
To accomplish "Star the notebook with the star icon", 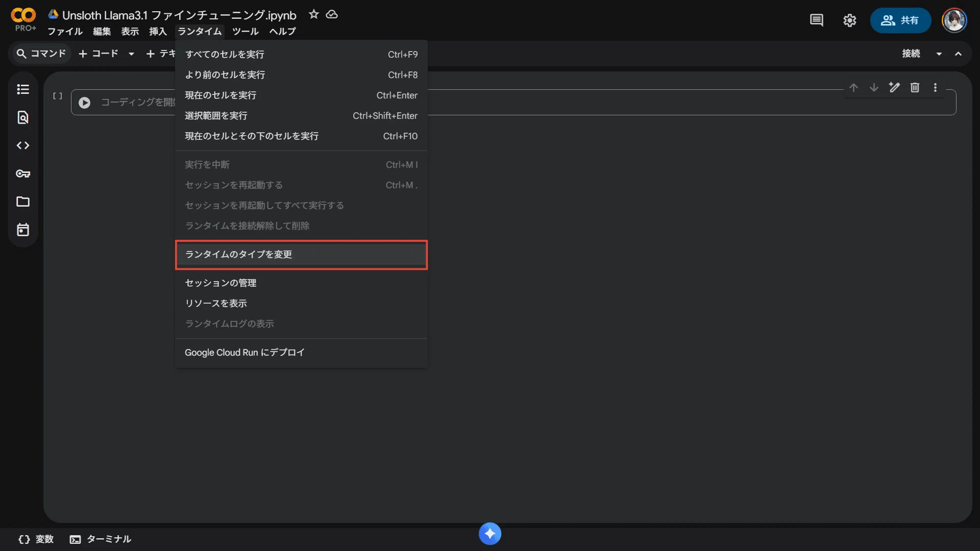I will (x=314, y=15).
